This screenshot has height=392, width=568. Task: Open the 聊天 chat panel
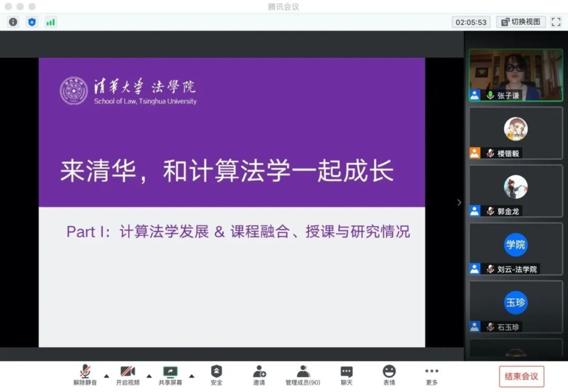347,375
